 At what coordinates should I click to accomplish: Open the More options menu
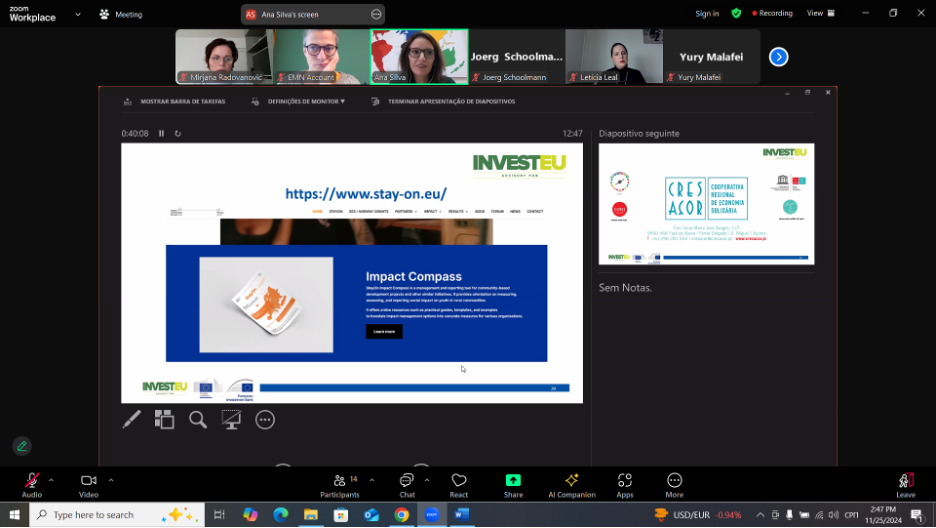(x=674, y=484)
